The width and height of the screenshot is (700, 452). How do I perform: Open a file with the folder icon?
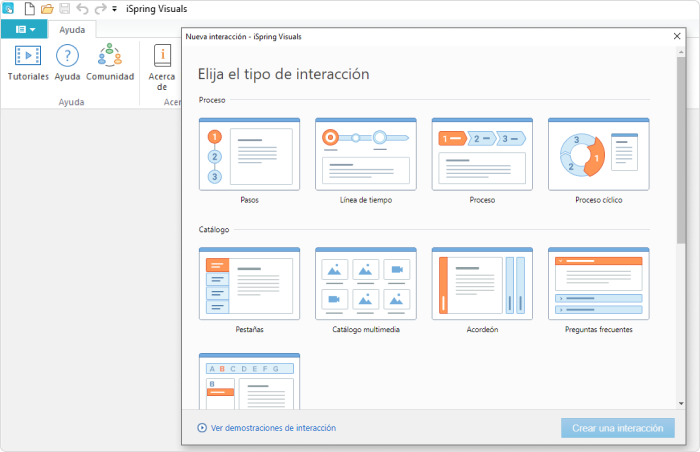tap(47, 8)
